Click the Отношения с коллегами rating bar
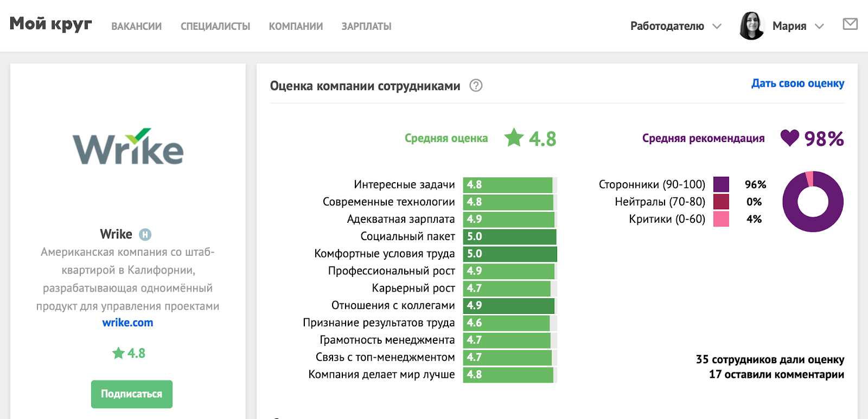This screenshot has width=868, height=419. tap(509, 306)
